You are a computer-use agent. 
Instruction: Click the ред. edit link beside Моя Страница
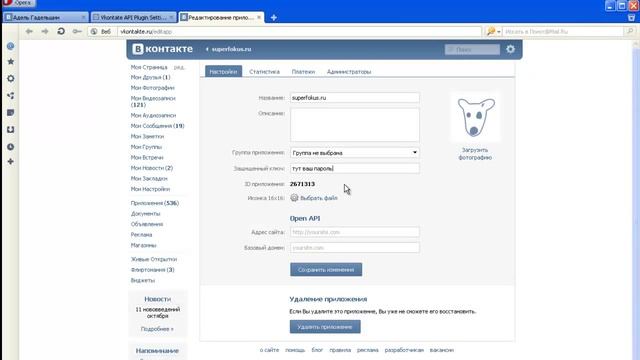click(x=179, y=67)
